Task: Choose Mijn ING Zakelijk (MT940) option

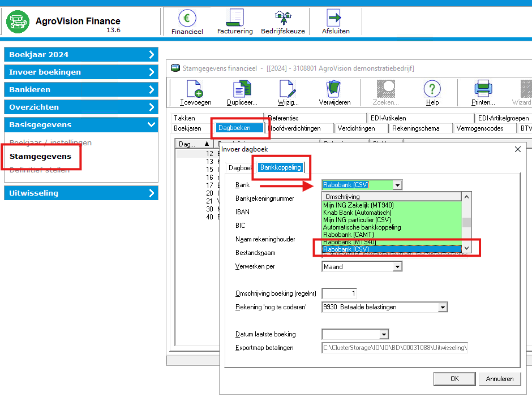Action: tap(392, 205)
